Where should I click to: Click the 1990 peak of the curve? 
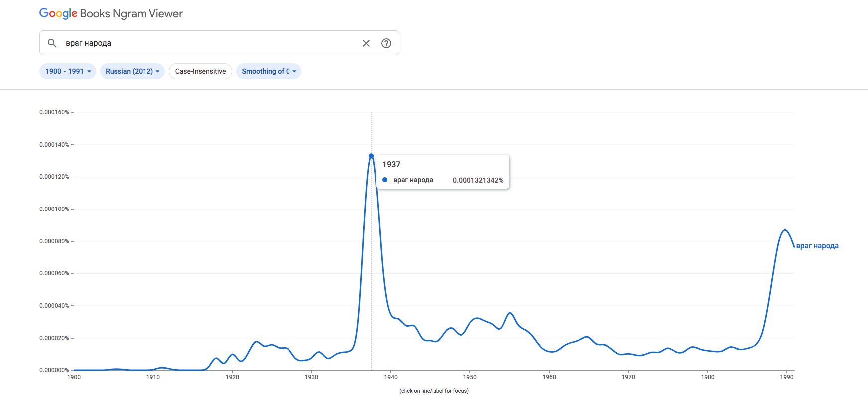(x=785, y=230)
